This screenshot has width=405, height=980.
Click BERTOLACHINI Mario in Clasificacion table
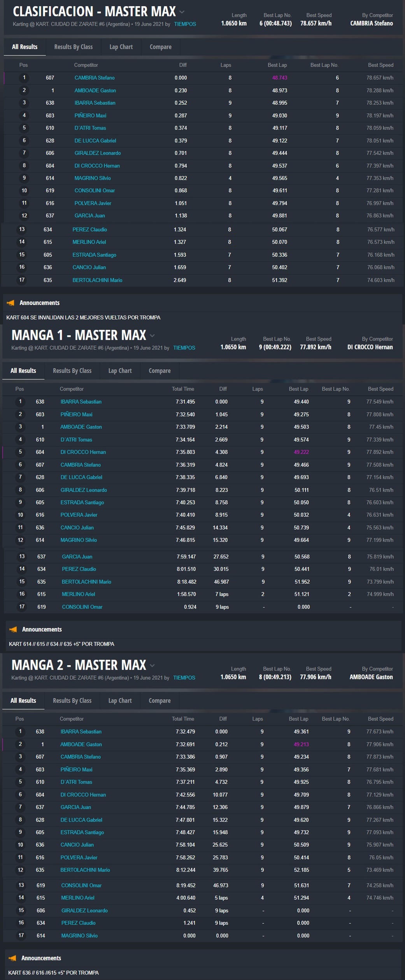click(97, 280)
